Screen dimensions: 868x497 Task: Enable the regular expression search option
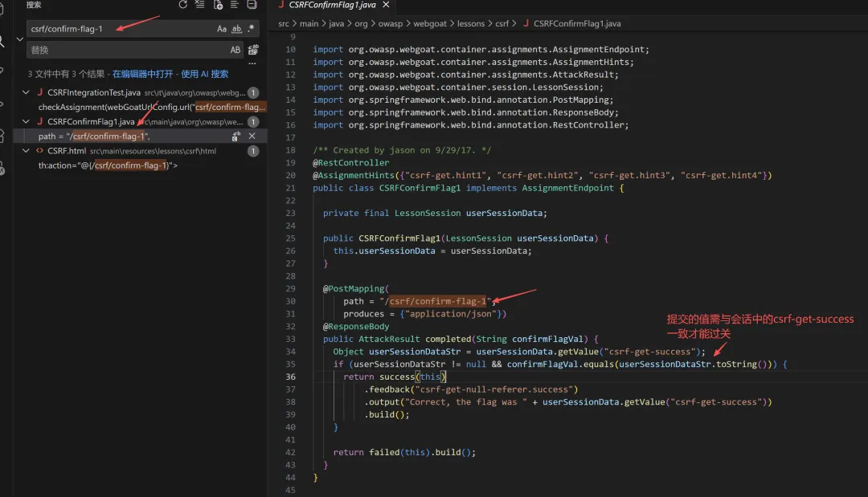251,29
